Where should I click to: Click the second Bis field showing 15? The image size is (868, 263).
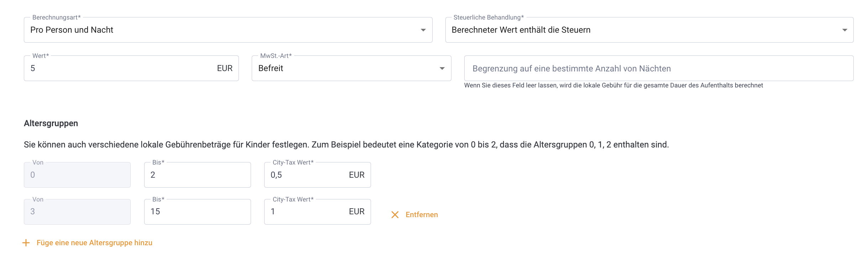pos(197,212)
